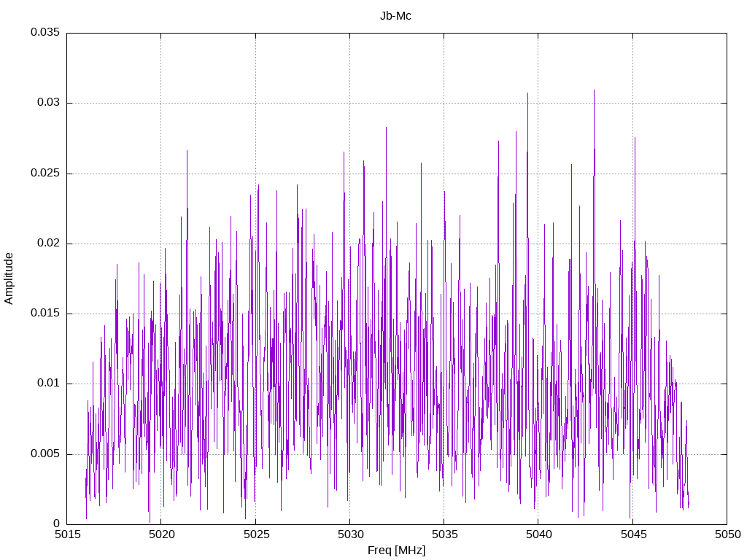Click the 5020 x-axis tick label
The width and height of the screenshot is (747, 560).
coord(161,534)
